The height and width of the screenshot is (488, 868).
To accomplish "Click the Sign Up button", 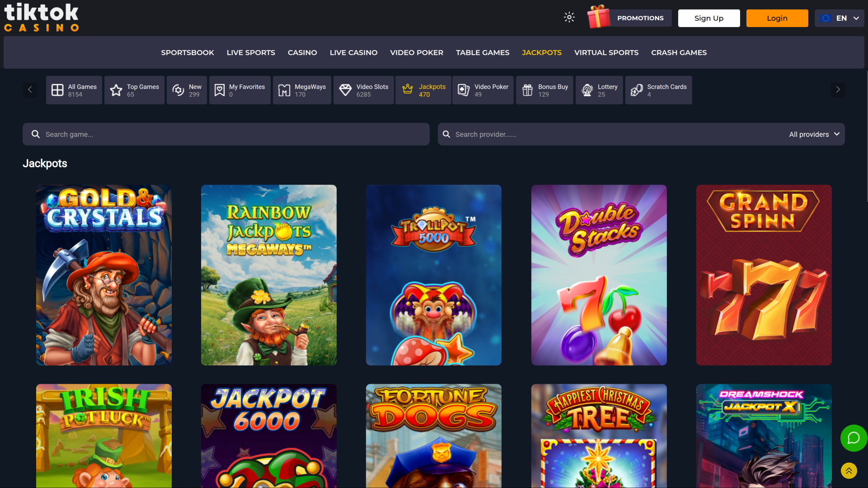I will (709, 18).
